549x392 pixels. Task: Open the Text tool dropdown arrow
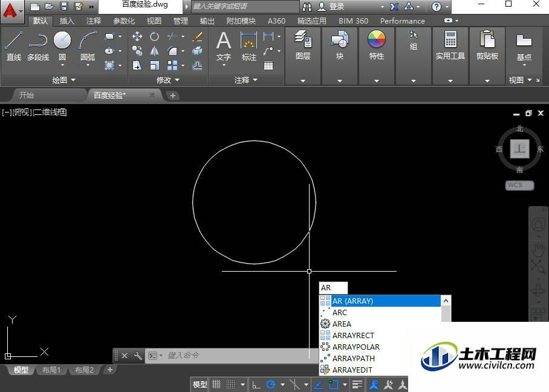223,65
